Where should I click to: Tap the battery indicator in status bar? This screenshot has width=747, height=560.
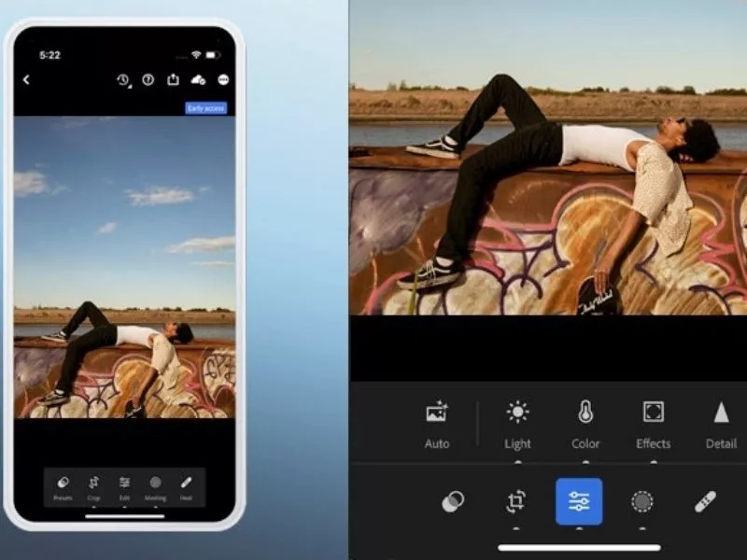(213, 55)
